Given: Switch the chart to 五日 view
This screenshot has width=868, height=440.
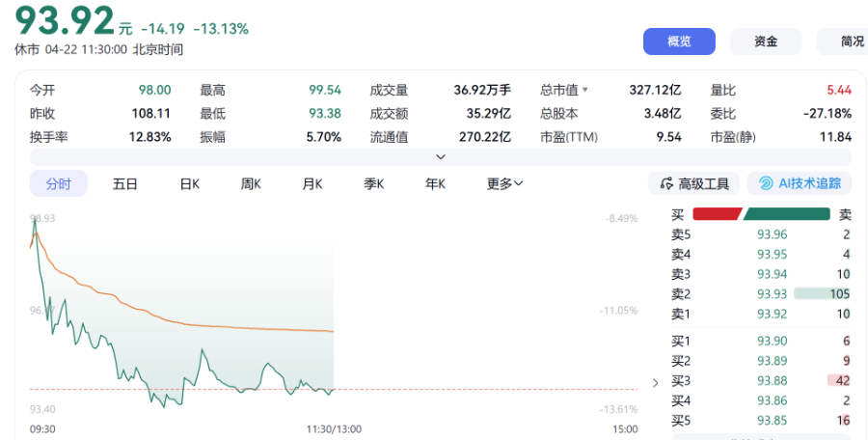Looking at the screenshot, I should pos(124,183).
